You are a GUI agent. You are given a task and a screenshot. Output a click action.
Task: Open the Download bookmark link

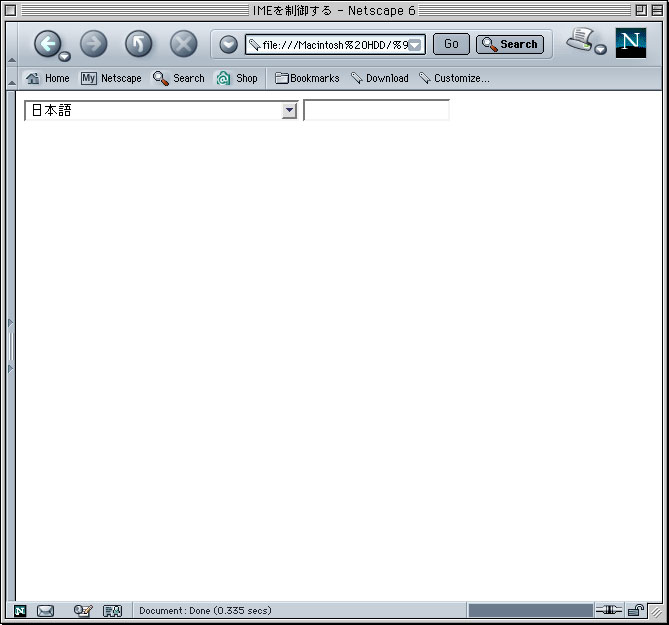point(380,78)
